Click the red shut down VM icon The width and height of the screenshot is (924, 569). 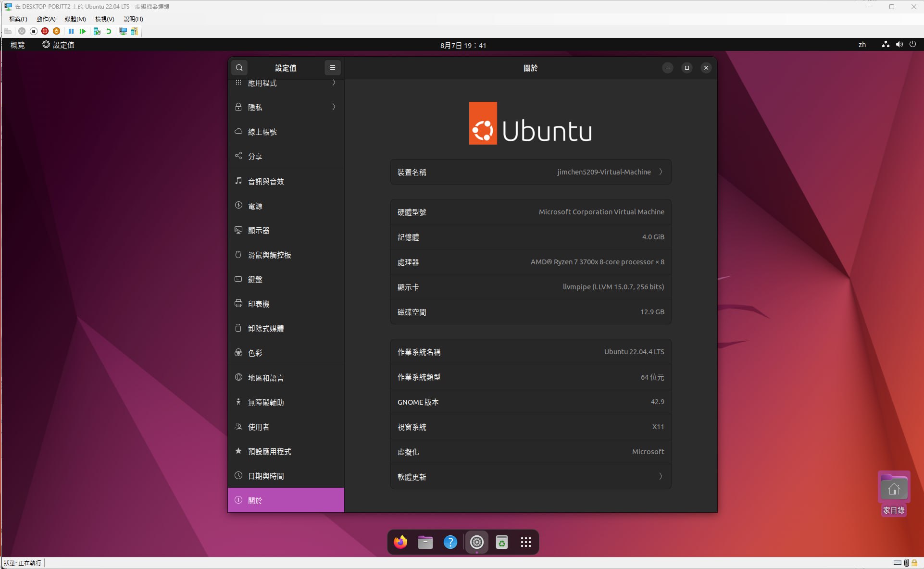(x=45, y=31)
